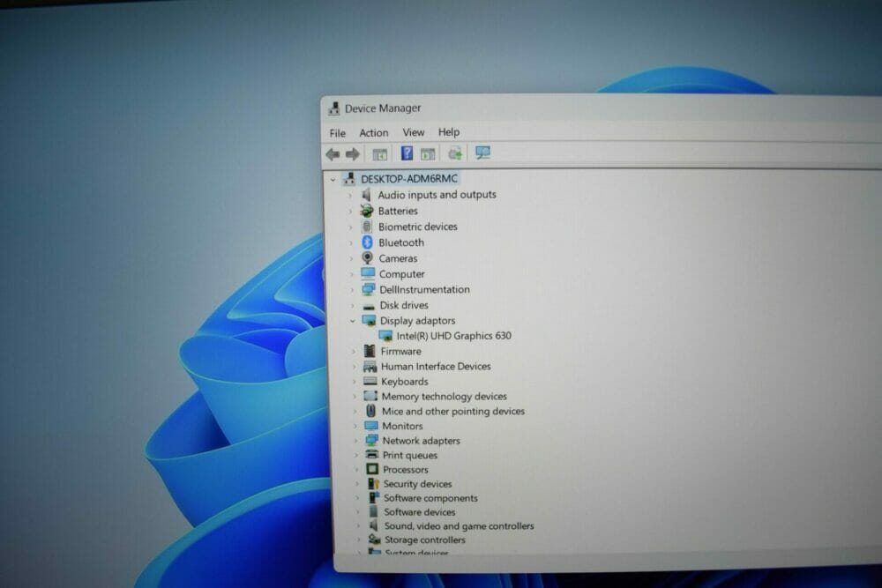Select the DellInstrumentation entry
Viewport: 882px width, 588px height.
click(x=424, y=289)
